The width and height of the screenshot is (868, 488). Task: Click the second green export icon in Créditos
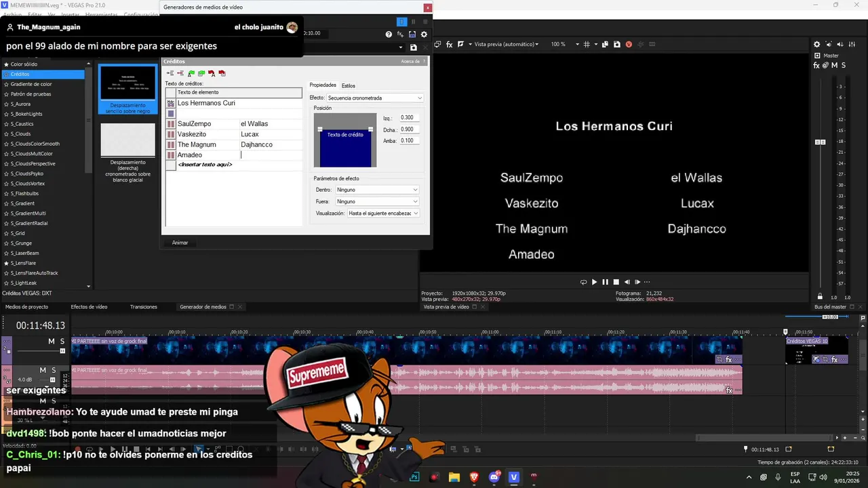(201, 73)
